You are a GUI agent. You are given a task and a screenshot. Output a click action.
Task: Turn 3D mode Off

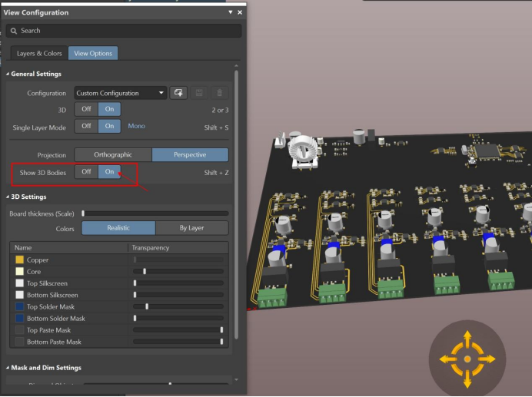coord(86,109)
